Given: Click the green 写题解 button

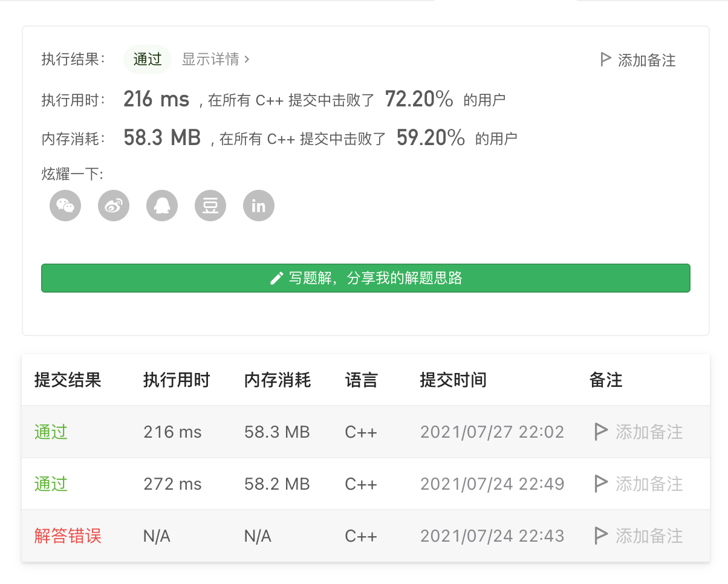Looking at the screenshot, I should [365, 278].
